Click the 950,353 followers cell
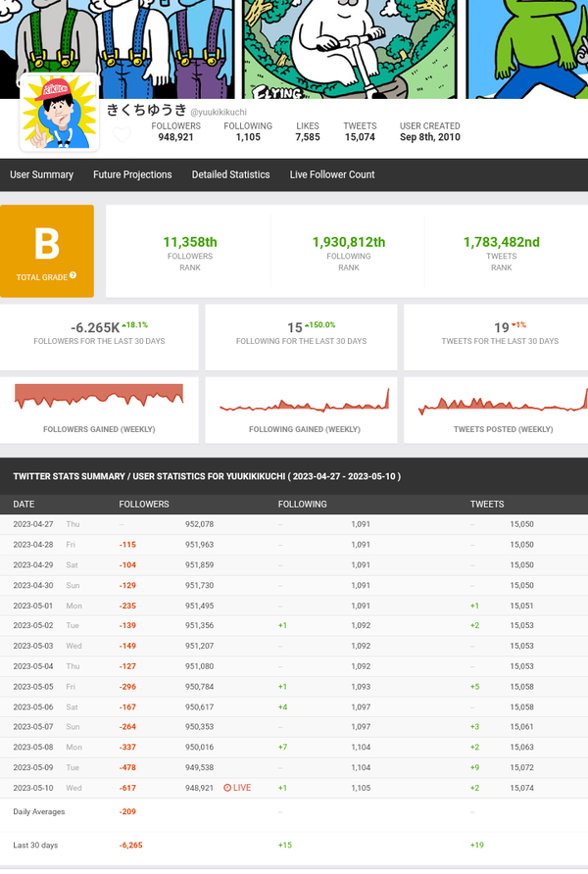Viewport: 588px width, 874px height. pos(200,727)
